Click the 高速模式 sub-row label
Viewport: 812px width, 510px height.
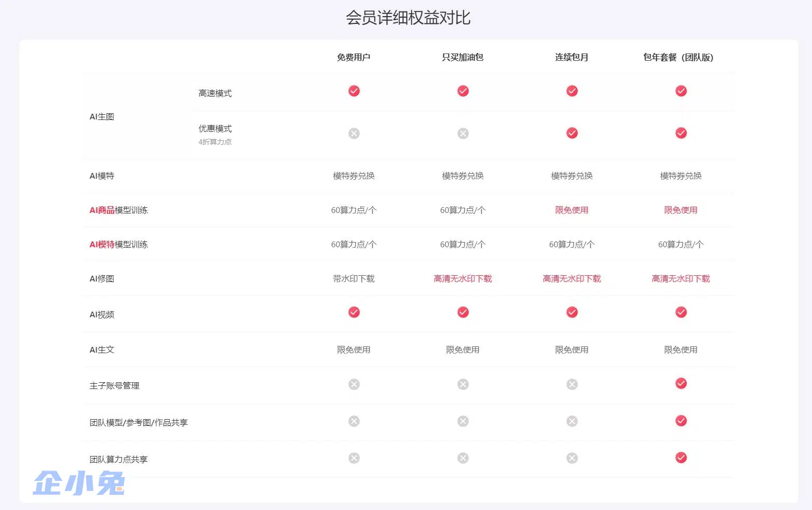click(215, 93)
